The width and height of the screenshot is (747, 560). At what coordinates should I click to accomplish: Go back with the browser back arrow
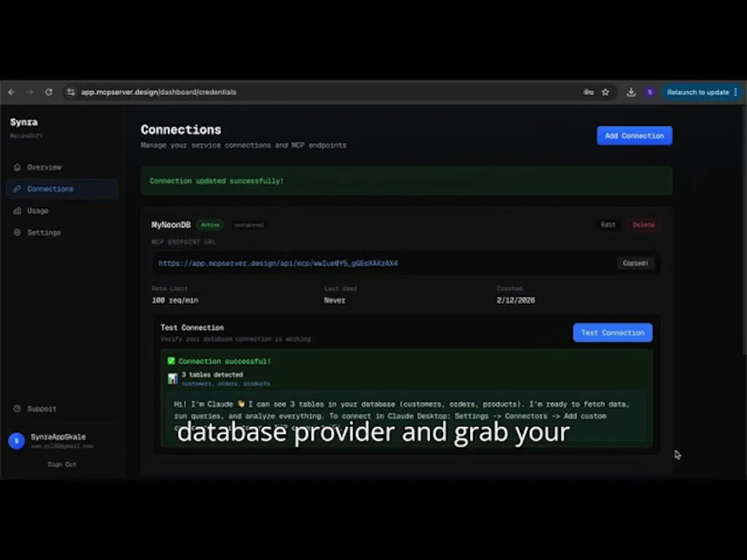[11, 92]
